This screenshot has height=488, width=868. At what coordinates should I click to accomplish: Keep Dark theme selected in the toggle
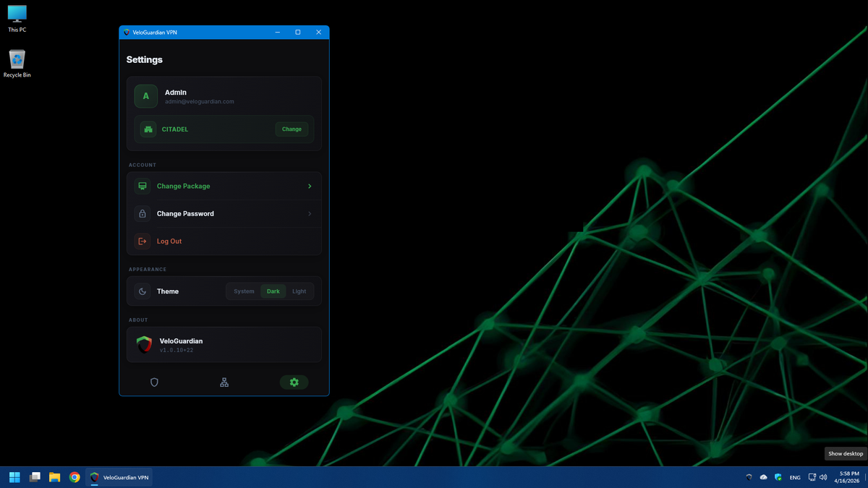(273, 291)
